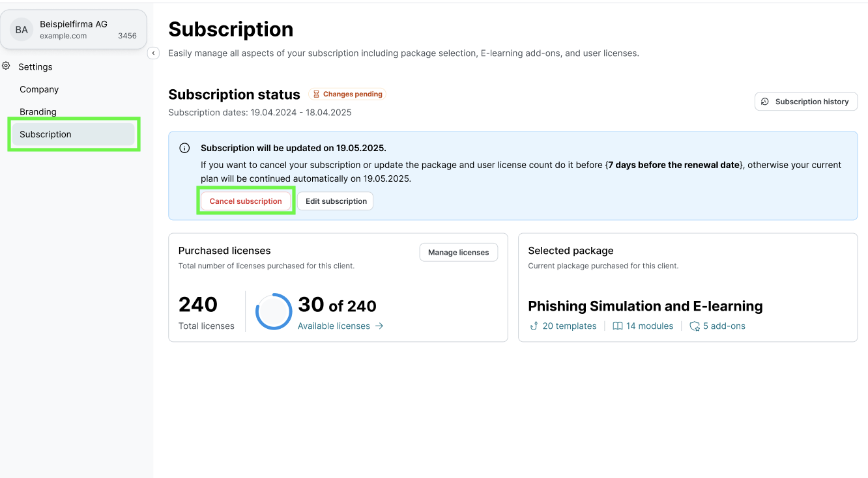The width and height of the screenshot is (868, 478).
Task: Open Manage licenses
Action: [458, 252]
